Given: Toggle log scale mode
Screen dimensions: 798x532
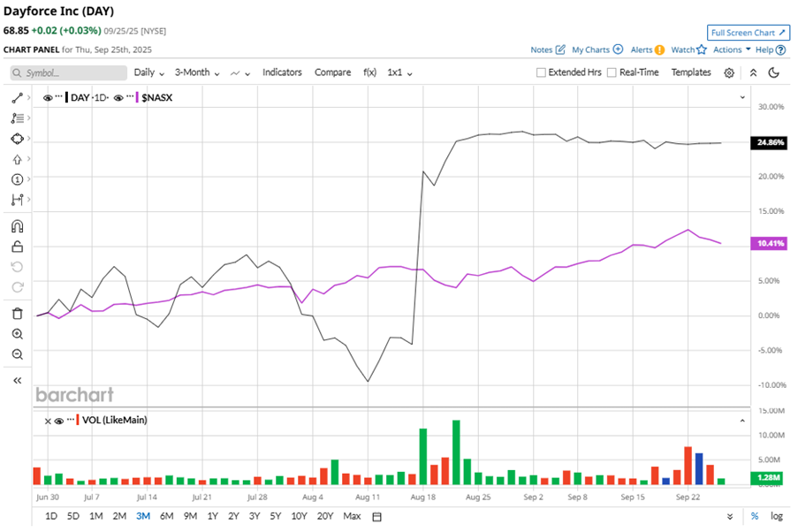Looking at the screenshot, I should coord(777,516).
